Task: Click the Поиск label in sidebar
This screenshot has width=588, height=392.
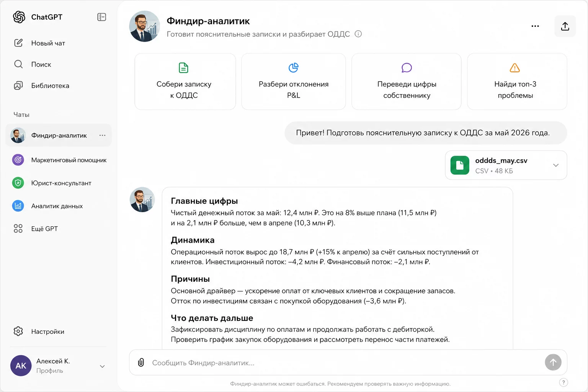Action: coord(41,65)
